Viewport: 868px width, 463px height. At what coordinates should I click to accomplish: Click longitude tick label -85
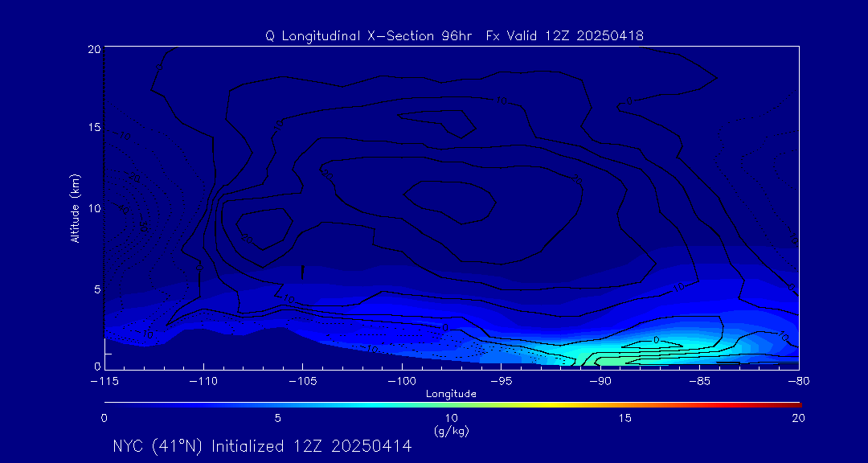(x=700, y=382)
